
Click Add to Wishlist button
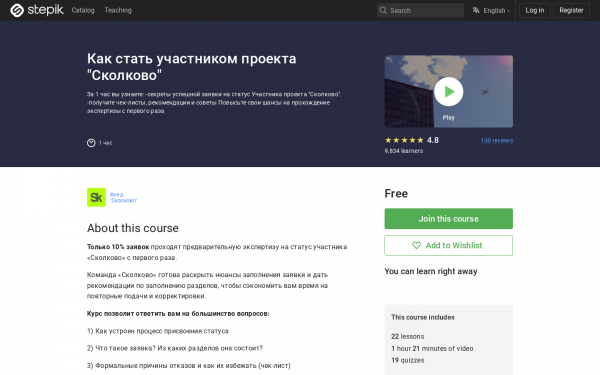tap(448, 245)
